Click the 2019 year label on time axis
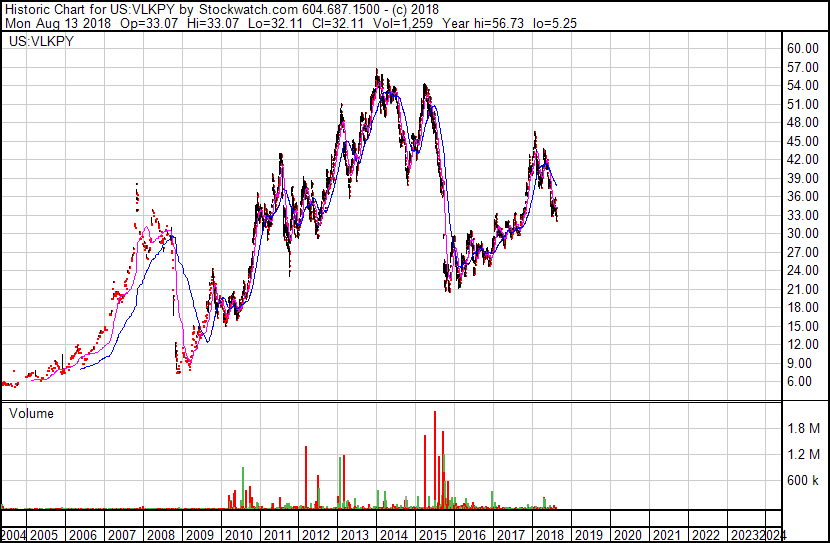This screenshot has width=830, height=543. click(x=589, y=535)
